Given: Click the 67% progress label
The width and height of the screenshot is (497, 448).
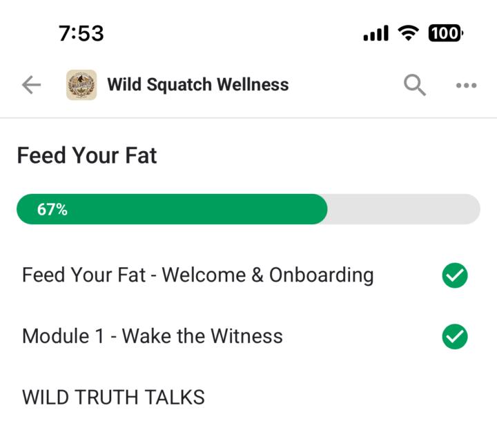Looking at the screenshot, I should pos(52,209).
